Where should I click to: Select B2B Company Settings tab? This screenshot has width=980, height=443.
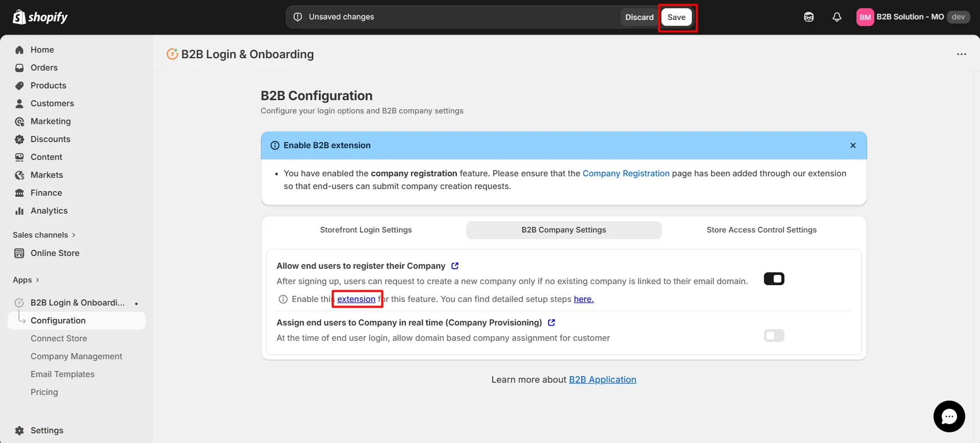click(564, 230)
